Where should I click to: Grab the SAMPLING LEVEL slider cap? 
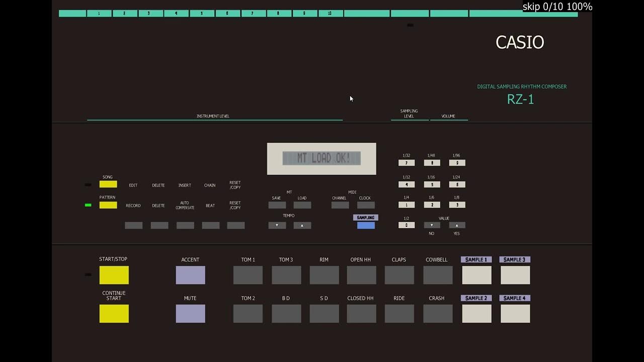pyautogui.click(x=410, y=14)
